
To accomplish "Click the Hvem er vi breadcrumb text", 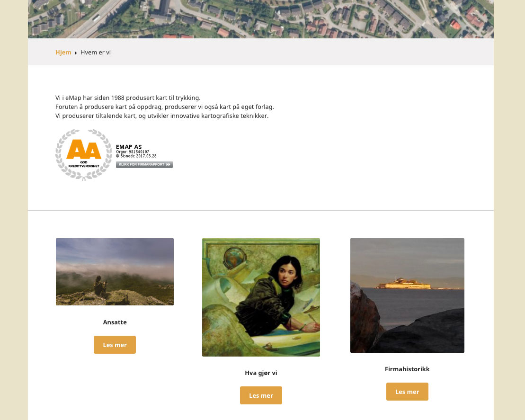I will [96, 52].
